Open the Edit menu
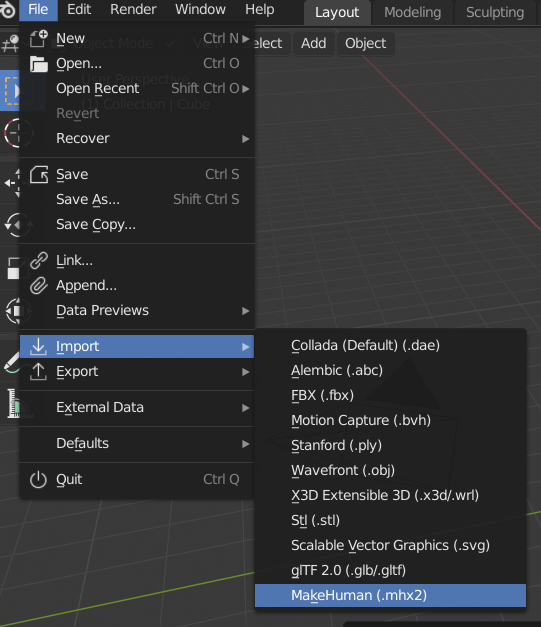The width and height of the screenshot is (541, 627). pyautogui.click(x=79, y=10)
